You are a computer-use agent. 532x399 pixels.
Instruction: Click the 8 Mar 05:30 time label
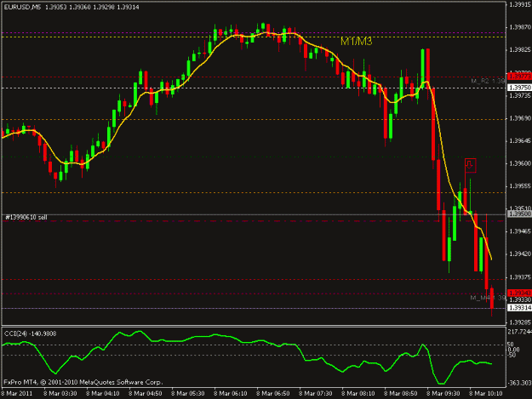coord(187,393)
